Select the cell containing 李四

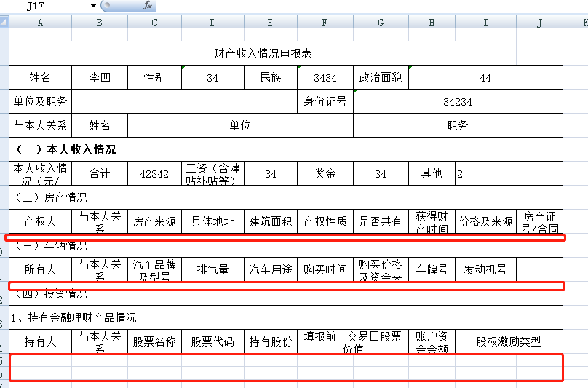[100, 78]
